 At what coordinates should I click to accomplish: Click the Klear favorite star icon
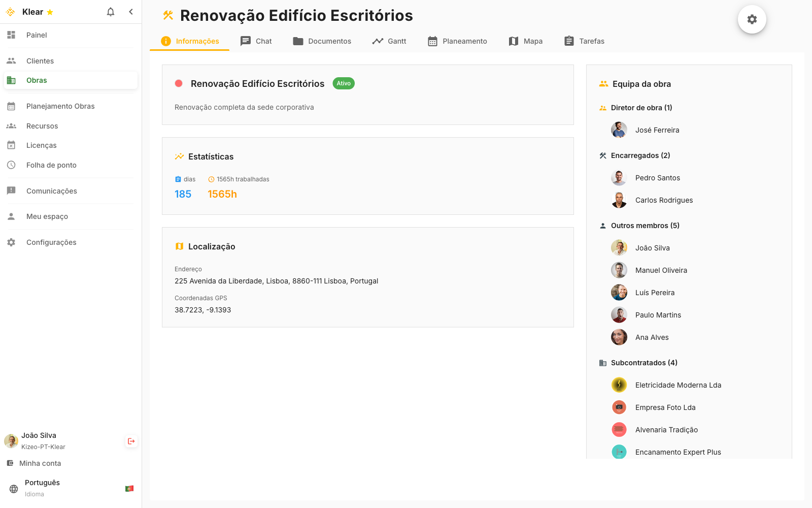pos(50,12)
